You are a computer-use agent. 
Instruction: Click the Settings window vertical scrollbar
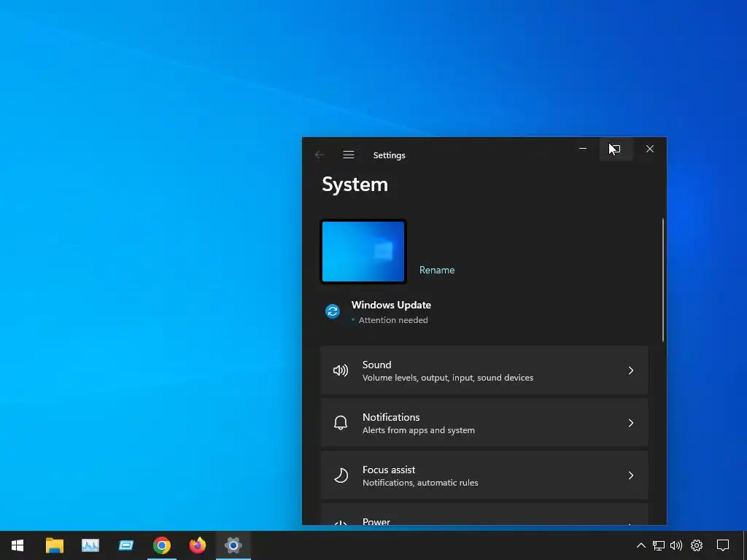pyautogui.click(x=662, y=280)
